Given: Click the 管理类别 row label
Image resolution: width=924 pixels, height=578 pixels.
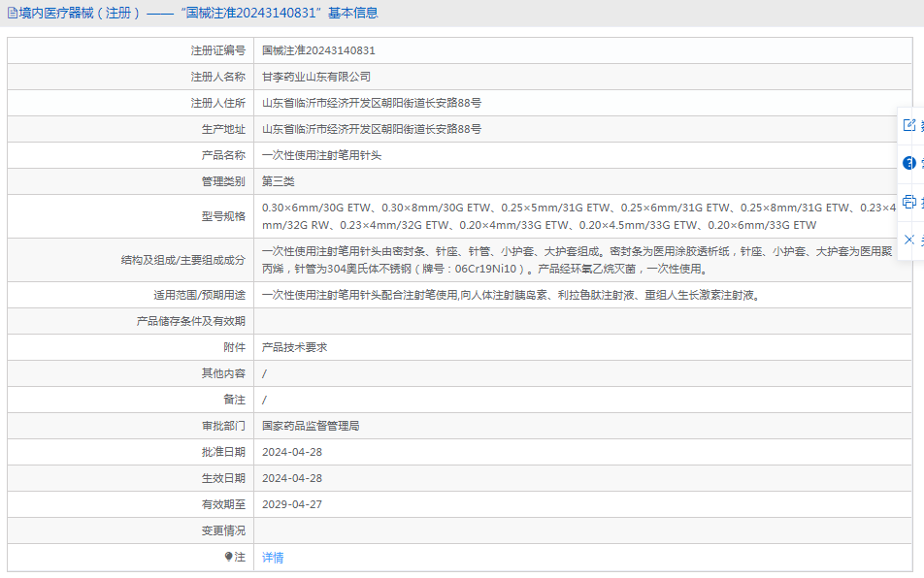Looking at the screenshot, I should point(223,181).
